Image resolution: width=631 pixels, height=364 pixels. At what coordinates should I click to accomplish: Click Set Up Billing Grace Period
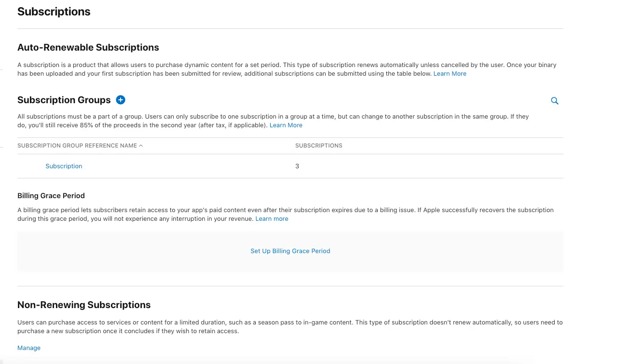290,251
